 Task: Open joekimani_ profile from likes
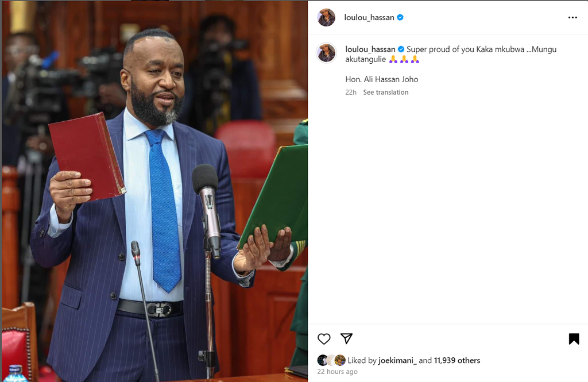397,361
